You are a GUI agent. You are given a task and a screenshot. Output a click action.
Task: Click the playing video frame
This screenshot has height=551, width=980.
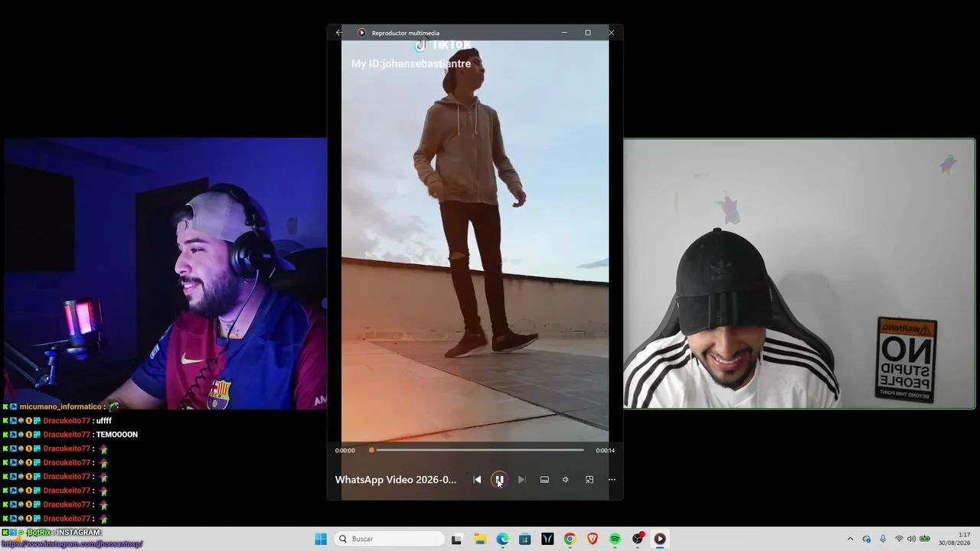pos(475,241)
